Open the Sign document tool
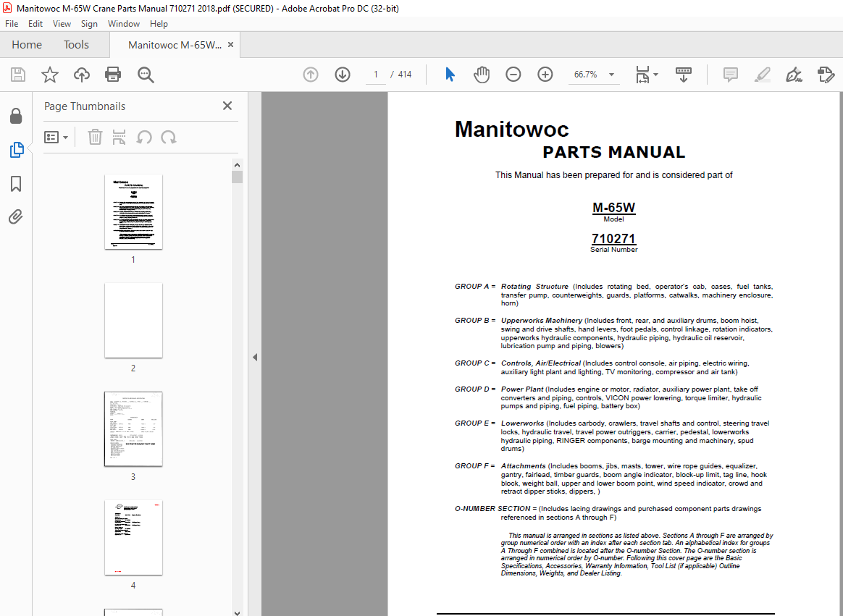Image resolution: width=843 pixels, height=616 pixels. pyautogui.click(x=794, y=74)
